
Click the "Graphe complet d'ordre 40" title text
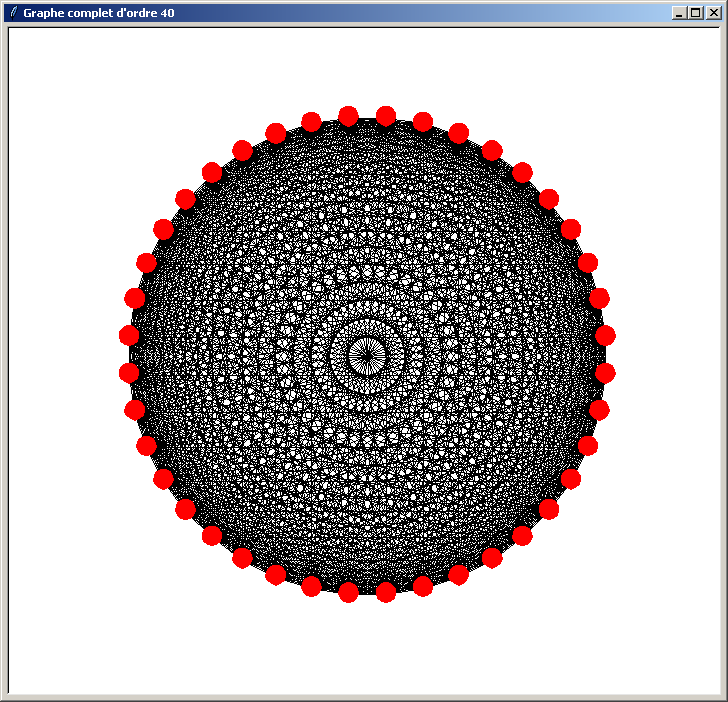point(99,13)
